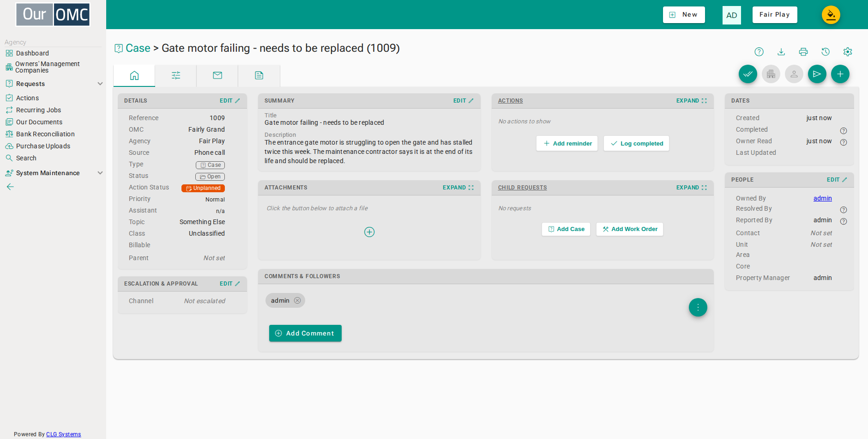Switch to the sliders settings tab
Image resolution: width=868 pixels, height=439 pixels.
pos(176,75)
